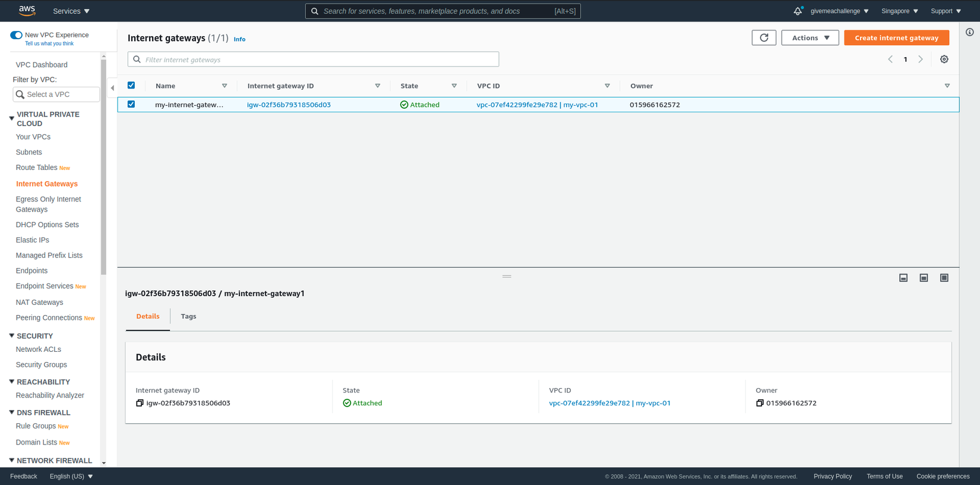This screenshot has width=980, height=485.
Task: Open Reachability Analyzer in sidebar
Action: coord(50,395)
